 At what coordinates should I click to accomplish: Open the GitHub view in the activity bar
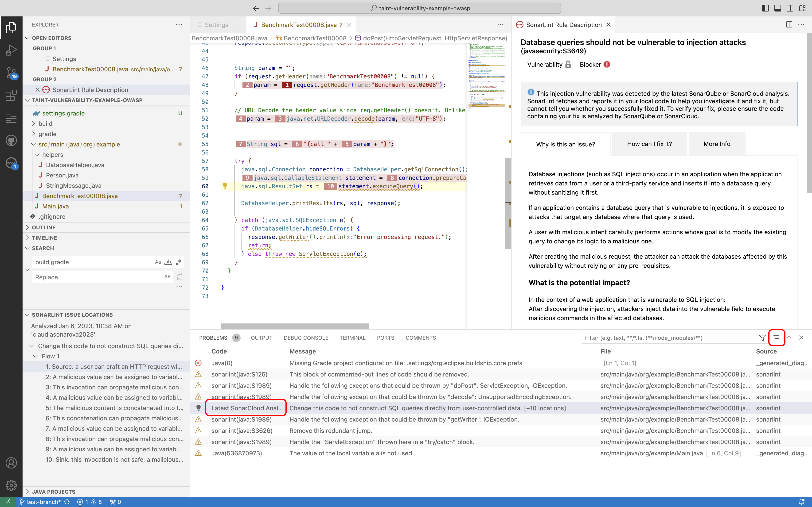click(11, 141)
